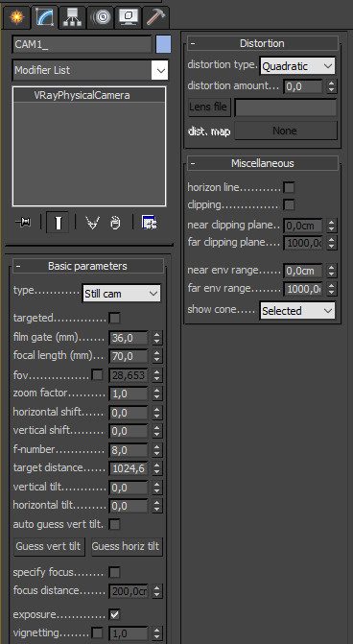This screenshot has width=353, height=644.
Task: Adjust distortion amount spinner arrows
Action: coord(332,86)
